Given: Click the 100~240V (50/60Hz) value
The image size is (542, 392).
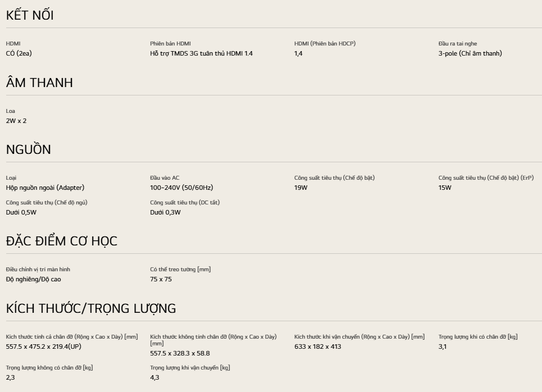Looking at the screenshot, I should point(182,188).
